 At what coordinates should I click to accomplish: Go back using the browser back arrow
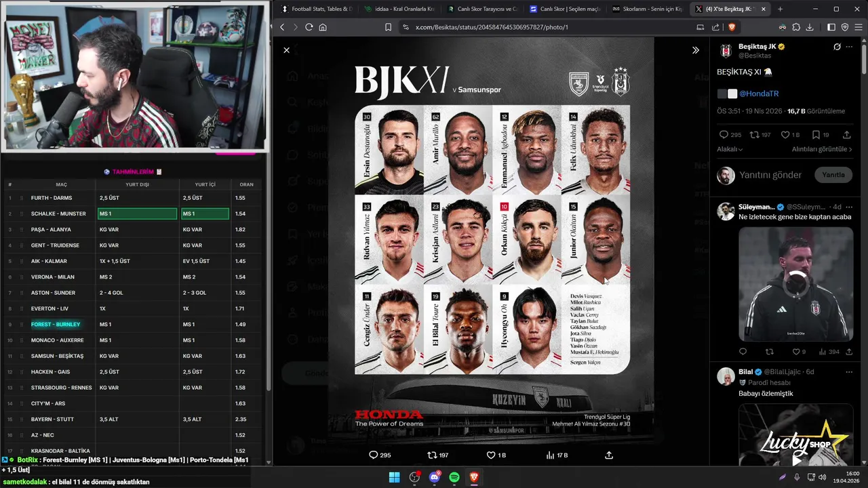[283, 27]
